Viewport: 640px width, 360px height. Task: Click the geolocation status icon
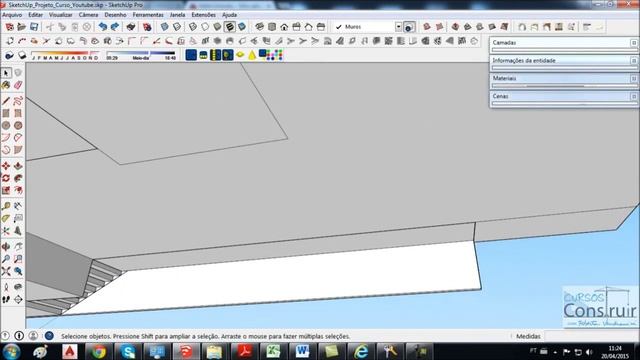(x=5, y=336)
